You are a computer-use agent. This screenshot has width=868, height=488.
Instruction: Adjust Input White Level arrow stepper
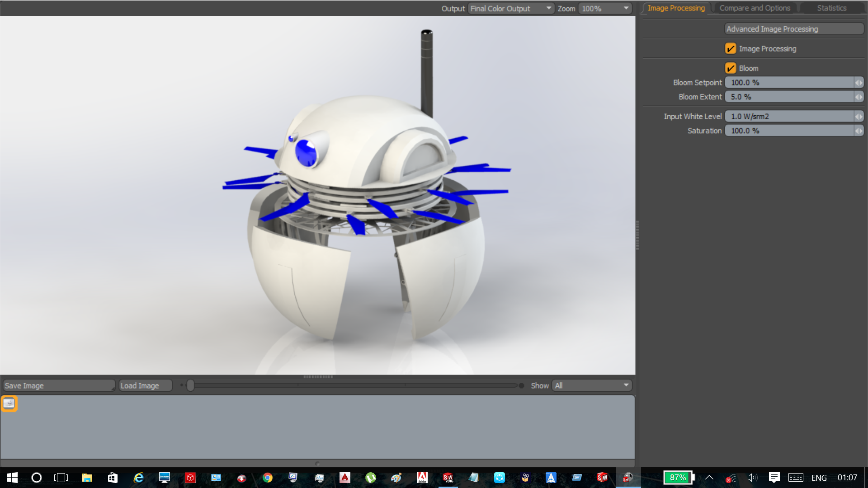[859, 116]
